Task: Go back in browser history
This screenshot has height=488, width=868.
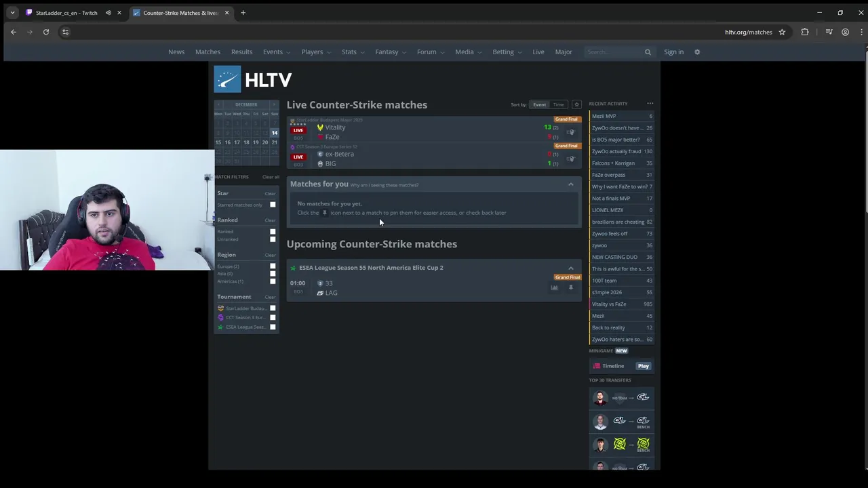Action: [14, 32]
